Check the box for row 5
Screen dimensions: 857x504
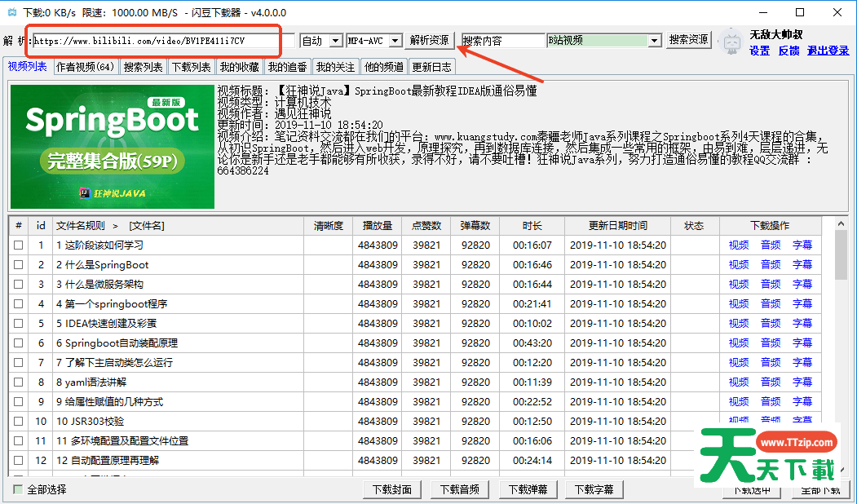click(x=19, y=323)
